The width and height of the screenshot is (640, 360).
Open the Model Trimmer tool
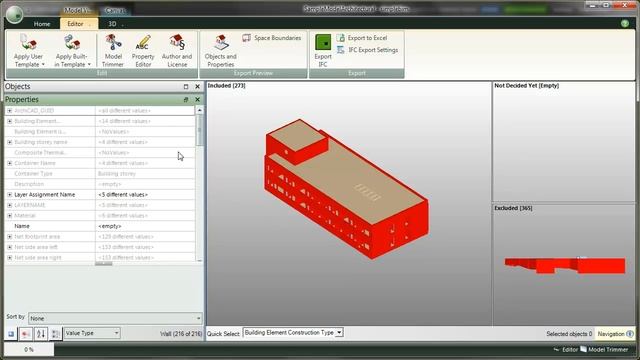[113, 51]
